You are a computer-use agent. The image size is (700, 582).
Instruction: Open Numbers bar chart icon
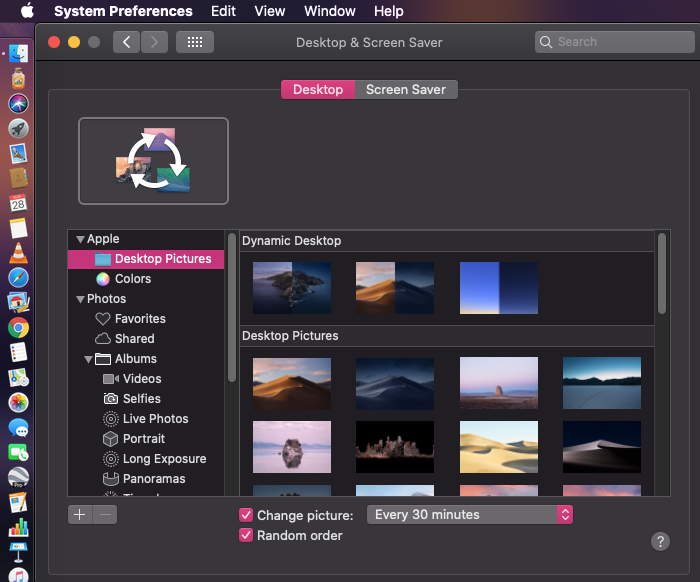pyautogui.click(x=18, y=528)
